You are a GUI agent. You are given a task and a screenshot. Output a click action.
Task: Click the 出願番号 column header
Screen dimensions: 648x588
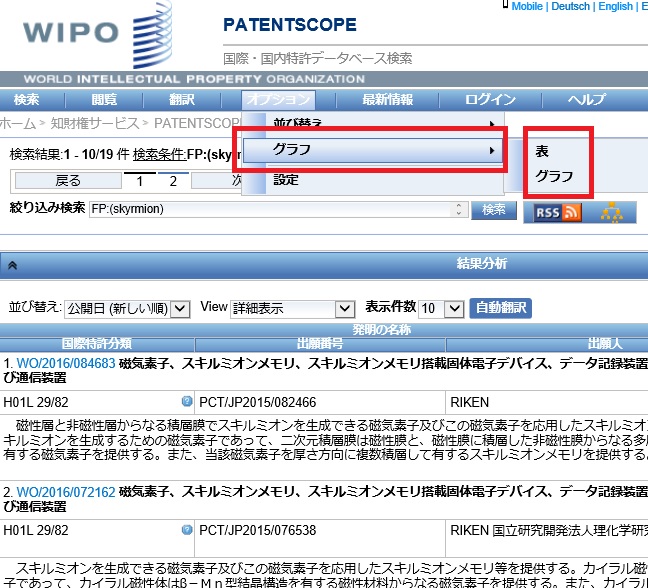(x=320, y=343)
